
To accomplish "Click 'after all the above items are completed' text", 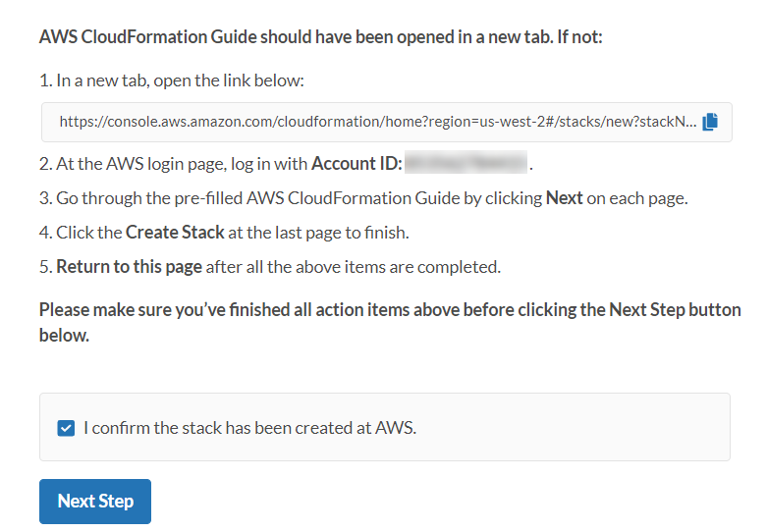I will [x=354, y=267].
